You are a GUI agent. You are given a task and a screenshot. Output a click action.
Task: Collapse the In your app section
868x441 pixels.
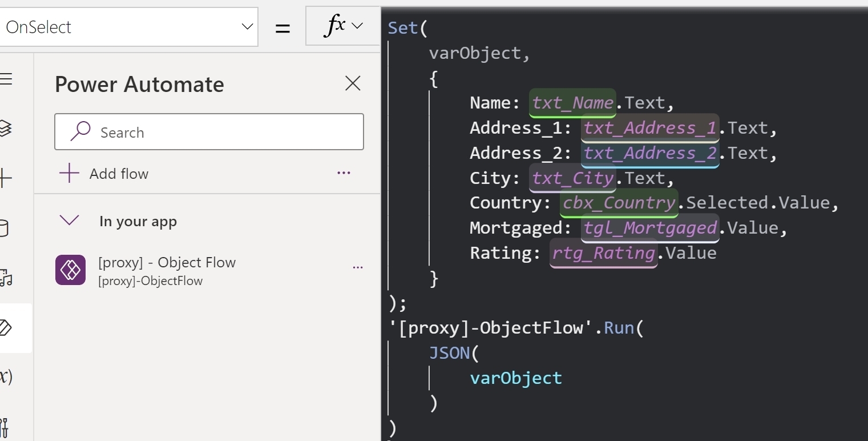[69, 220]
